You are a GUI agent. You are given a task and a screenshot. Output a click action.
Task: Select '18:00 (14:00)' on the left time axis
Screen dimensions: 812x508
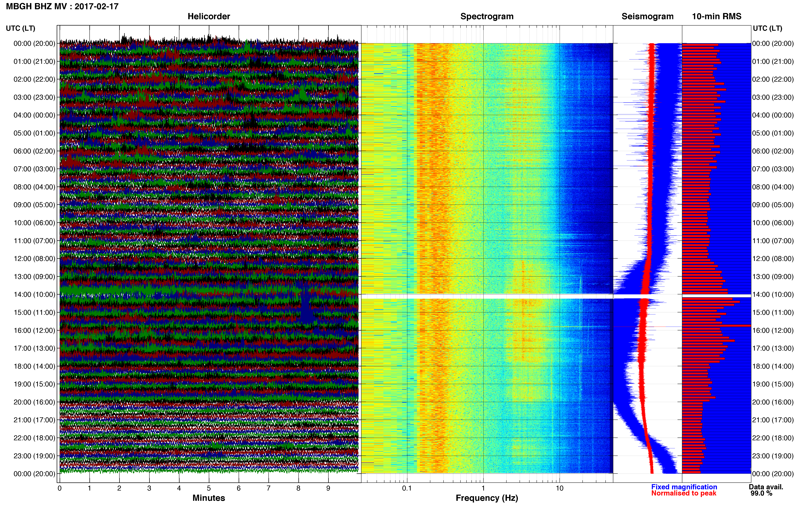point(34,367)
